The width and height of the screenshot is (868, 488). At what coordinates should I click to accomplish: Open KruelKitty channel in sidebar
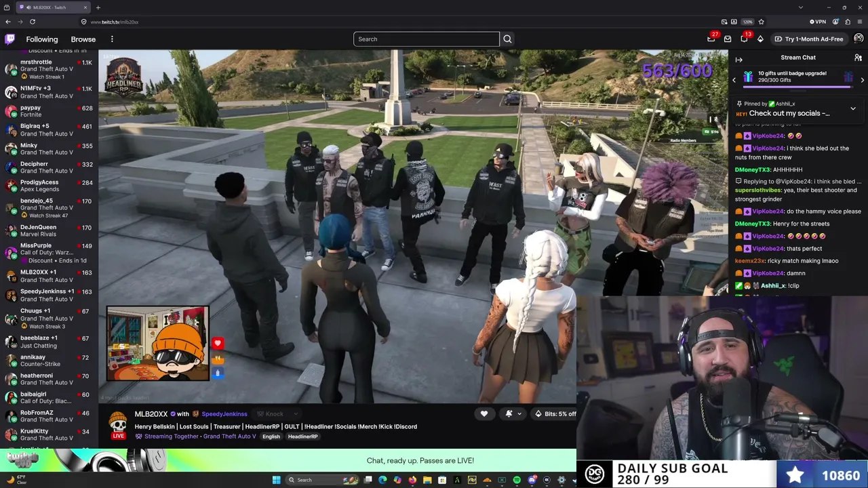click(49, 434)
